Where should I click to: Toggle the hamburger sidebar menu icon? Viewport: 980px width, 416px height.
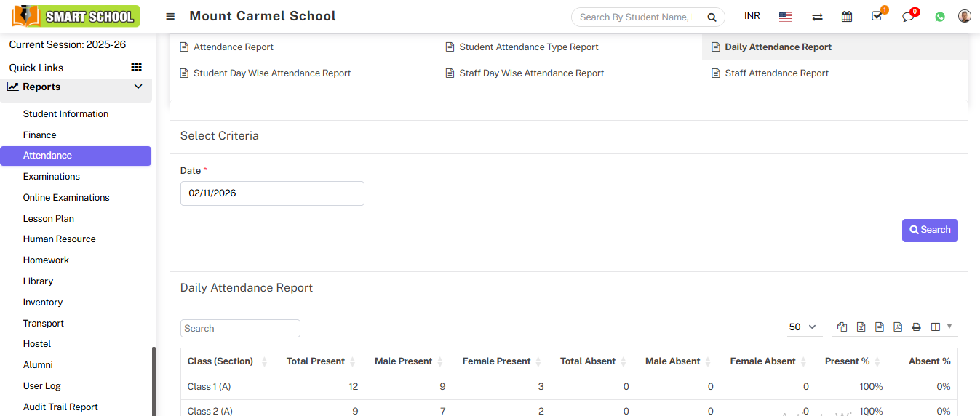170,16
